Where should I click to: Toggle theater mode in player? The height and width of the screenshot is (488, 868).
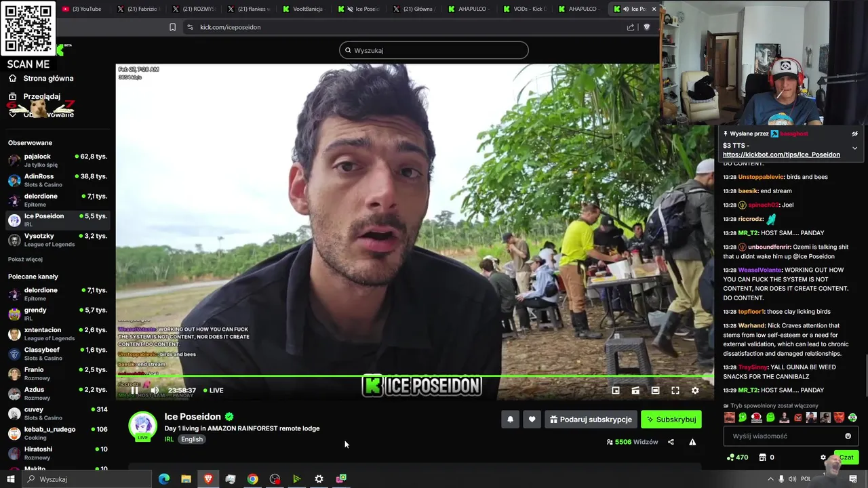(x=655, y=390)
